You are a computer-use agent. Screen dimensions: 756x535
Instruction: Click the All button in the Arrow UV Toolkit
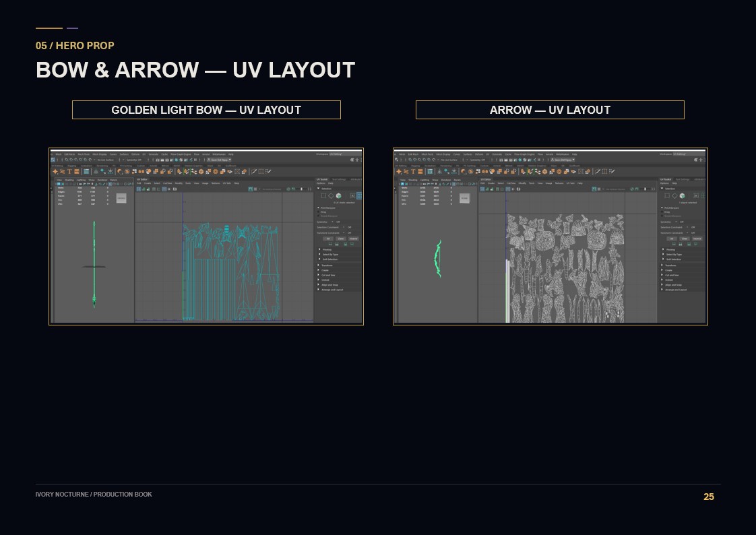pos(672,239)
